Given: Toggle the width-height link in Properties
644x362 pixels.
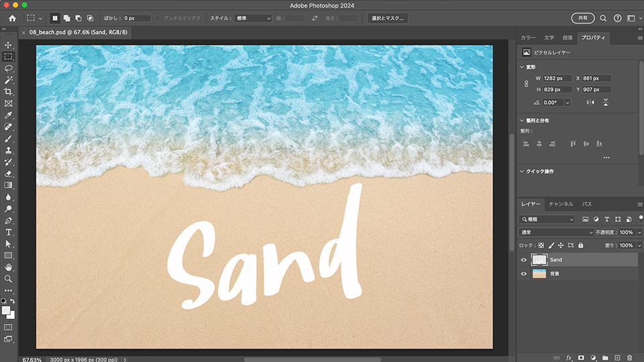Looking at the screenshot, I should (526, 84).
